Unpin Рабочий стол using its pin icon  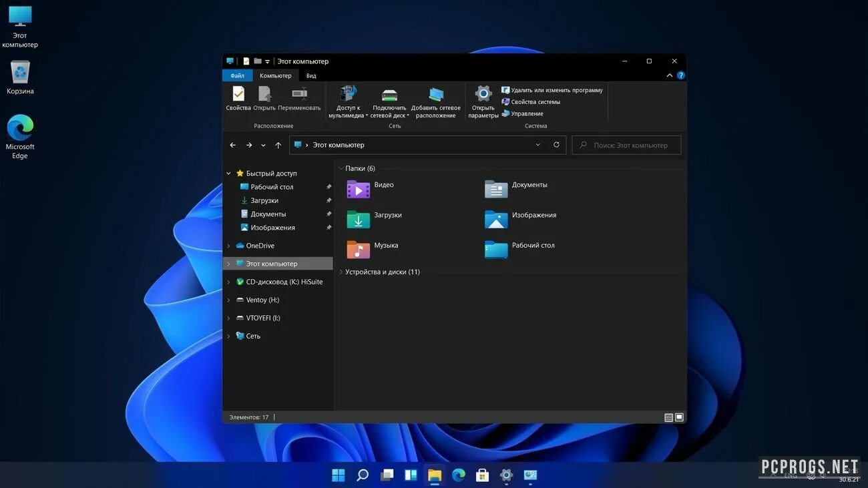[329, 187]
